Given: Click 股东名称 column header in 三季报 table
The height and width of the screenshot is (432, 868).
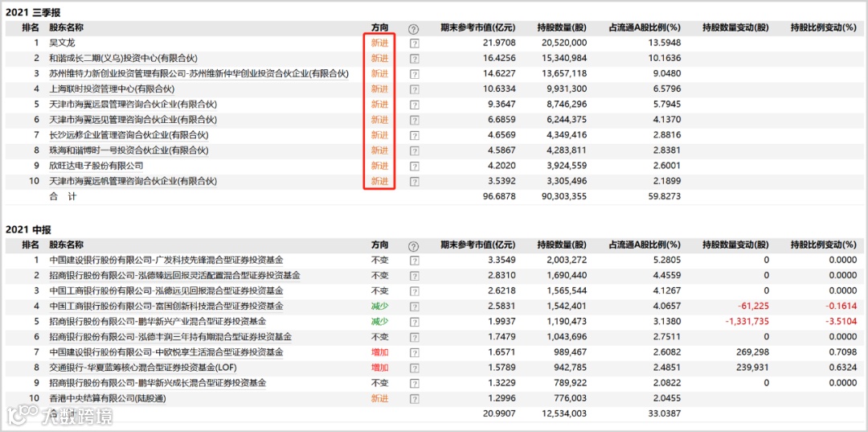Looking at the screenshot, I should click(x=66, y=27).
